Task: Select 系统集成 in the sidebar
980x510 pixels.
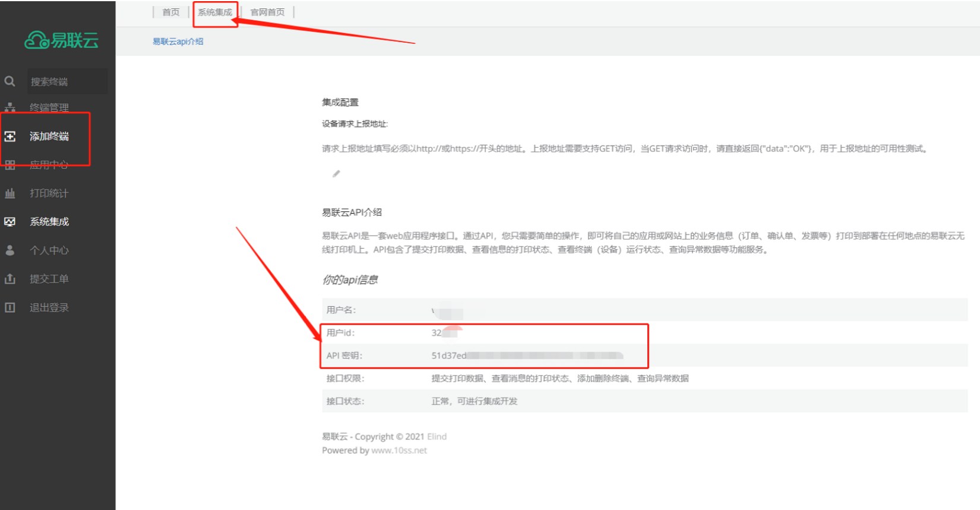Action: [x=49, y=222]
